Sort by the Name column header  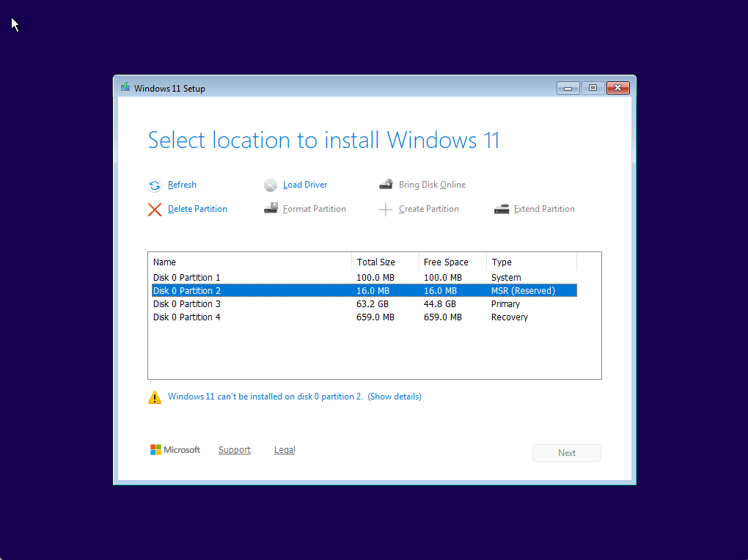(252, 262)
